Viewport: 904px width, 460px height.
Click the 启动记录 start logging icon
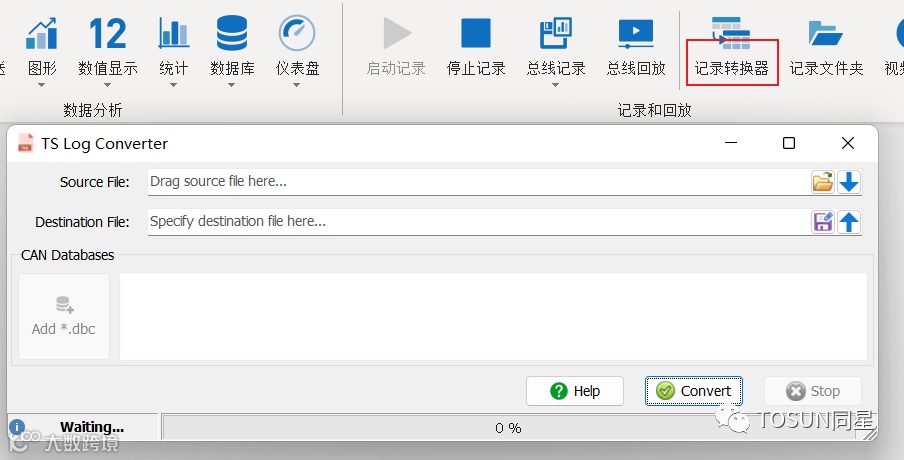coord(397,33)
